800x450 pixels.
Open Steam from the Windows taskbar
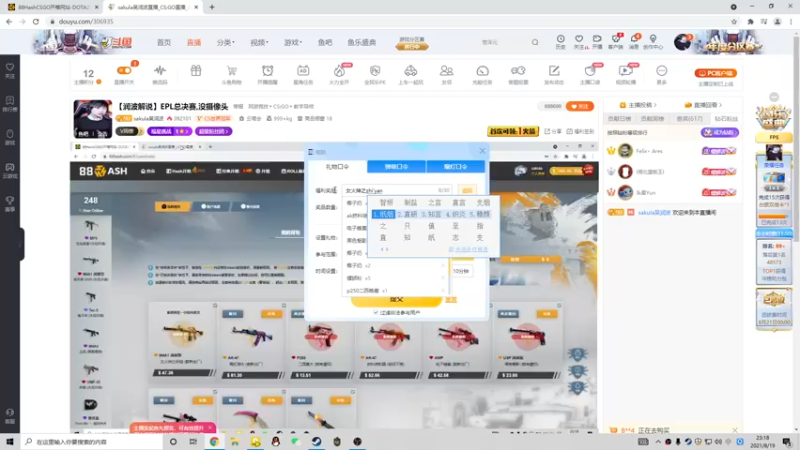pyautogui.click(x=316, y=441)
